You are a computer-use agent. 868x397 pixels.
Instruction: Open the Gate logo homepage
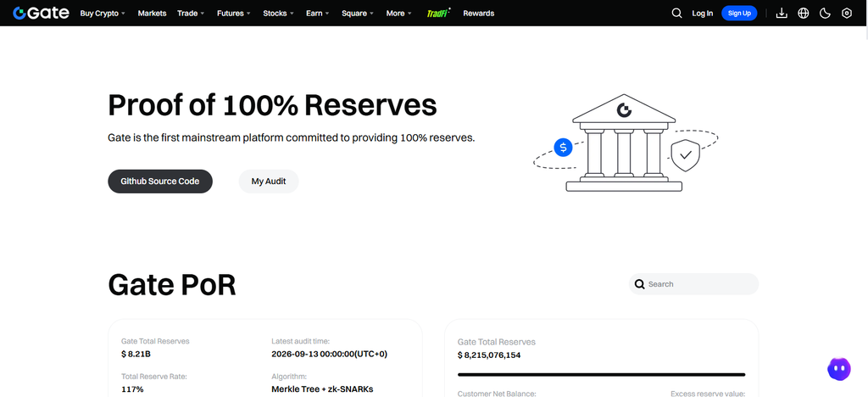41,13
